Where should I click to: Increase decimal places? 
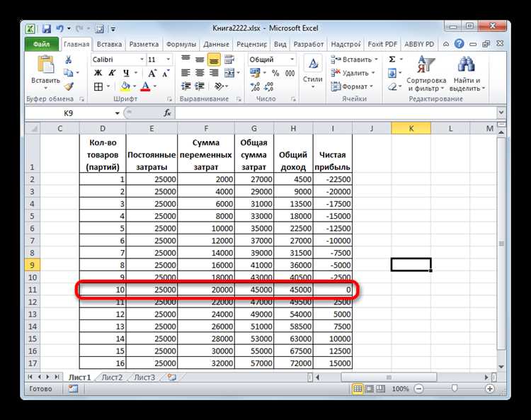255,87
